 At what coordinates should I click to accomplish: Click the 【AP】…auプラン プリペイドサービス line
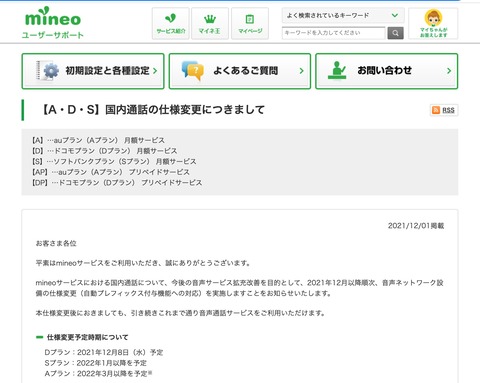(111, 172)
